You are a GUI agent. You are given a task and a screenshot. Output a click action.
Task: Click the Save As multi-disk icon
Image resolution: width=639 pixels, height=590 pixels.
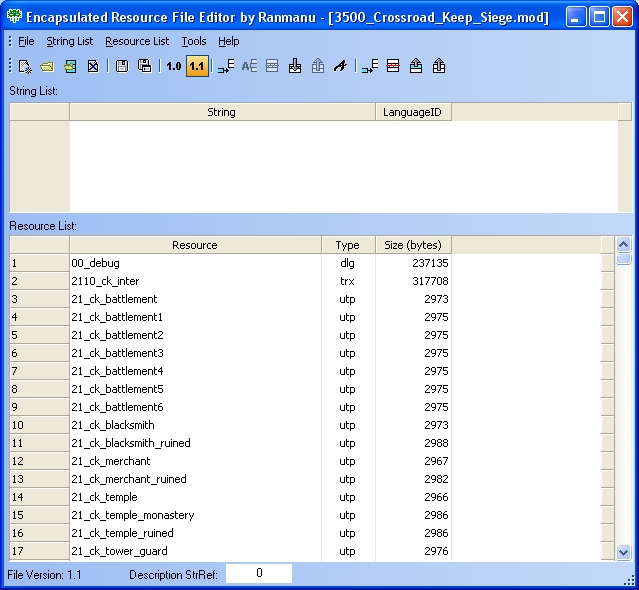145,66
